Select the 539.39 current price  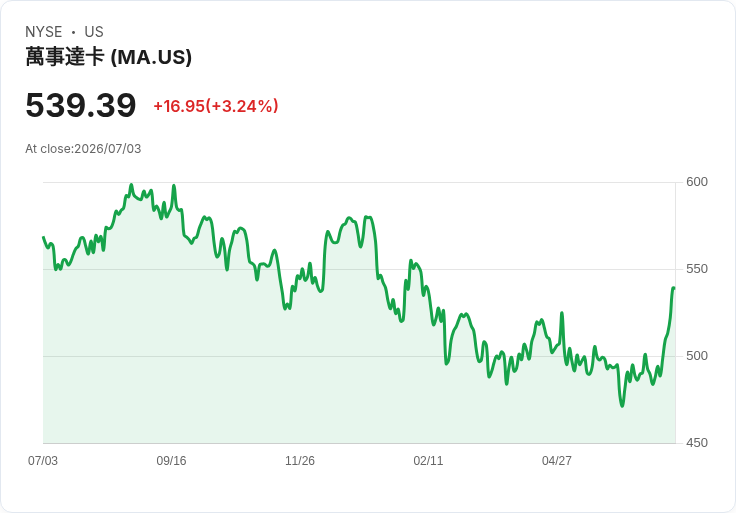click(81, 105)
